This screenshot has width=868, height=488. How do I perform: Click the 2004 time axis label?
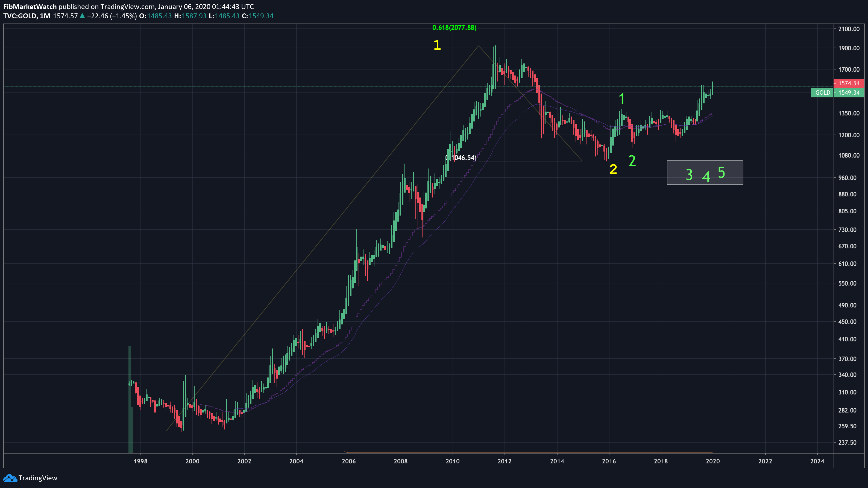pyautogui.click(x=296, y=461)
